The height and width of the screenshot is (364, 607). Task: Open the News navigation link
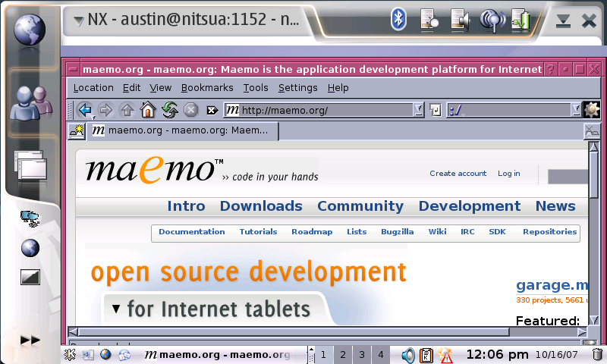(555, 206)
